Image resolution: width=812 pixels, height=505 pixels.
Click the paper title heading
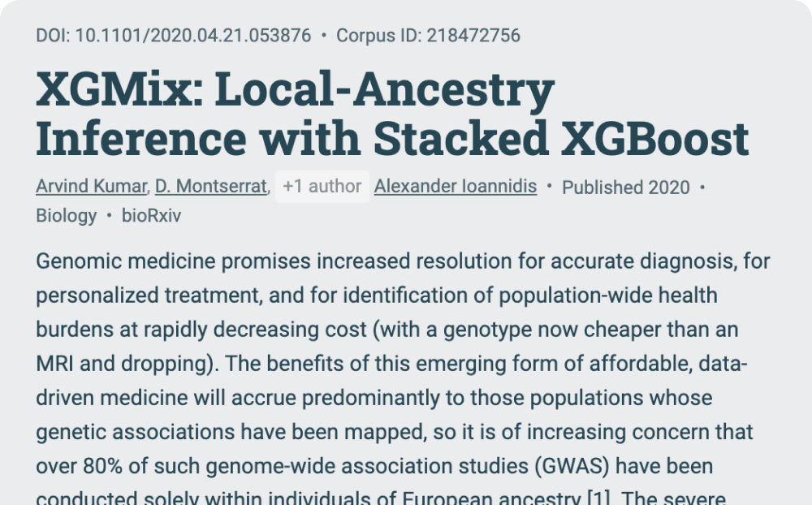(392, 114)
